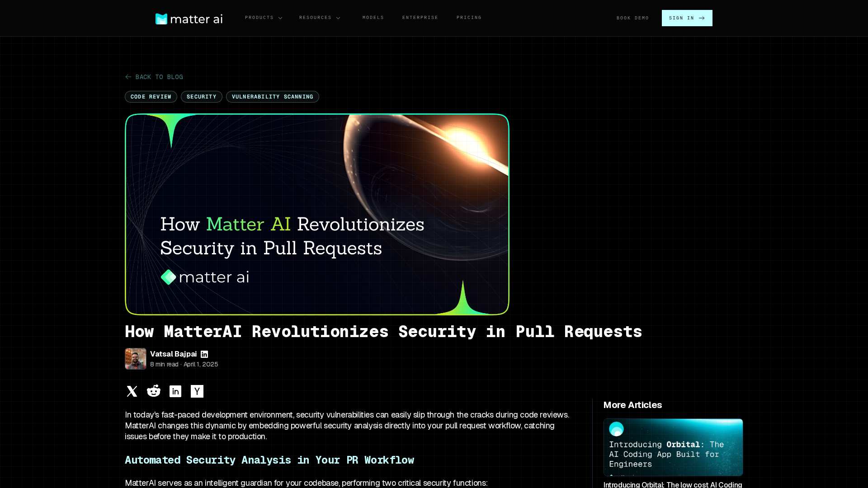Go to the Enterprise page
The image size is (868, 488).
420,18
